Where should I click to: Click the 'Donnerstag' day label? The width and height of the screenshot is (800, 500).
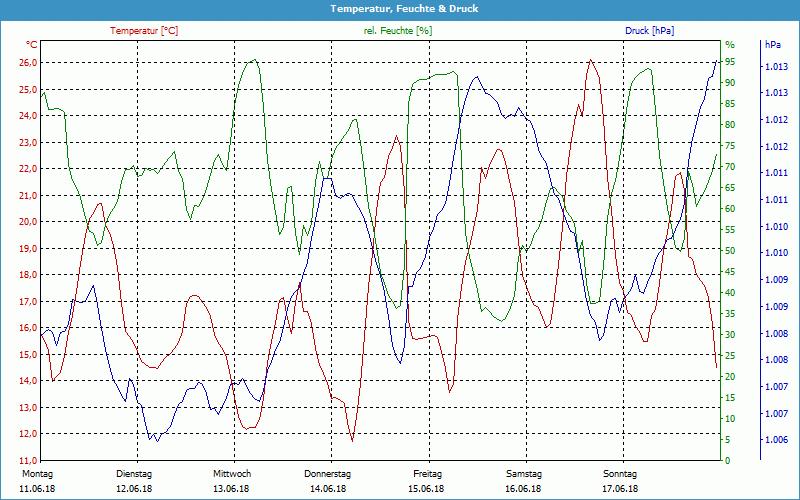tap(328, 474)
